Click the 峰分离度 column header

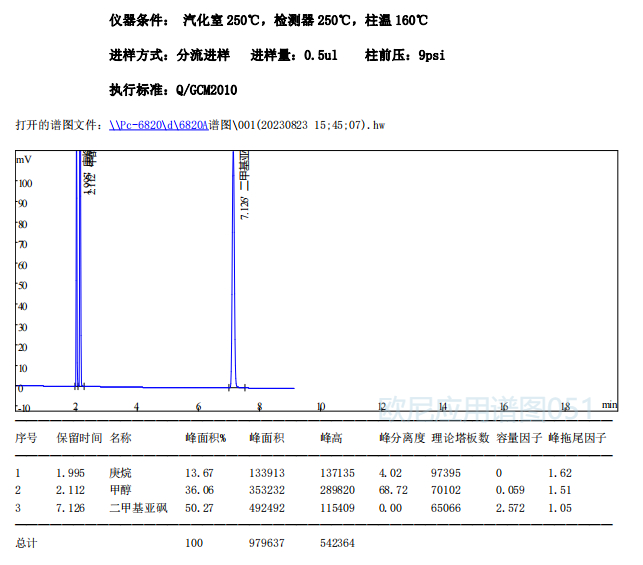[401, 438]
